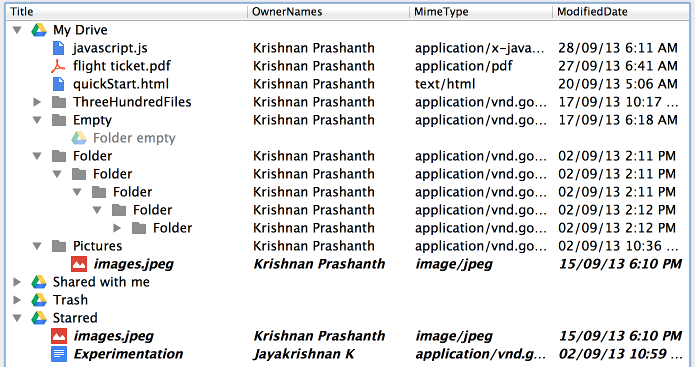Select the ThreeHundredFiles folder name
The width and height of the screenshot is (695, 367).
(132, 102)
